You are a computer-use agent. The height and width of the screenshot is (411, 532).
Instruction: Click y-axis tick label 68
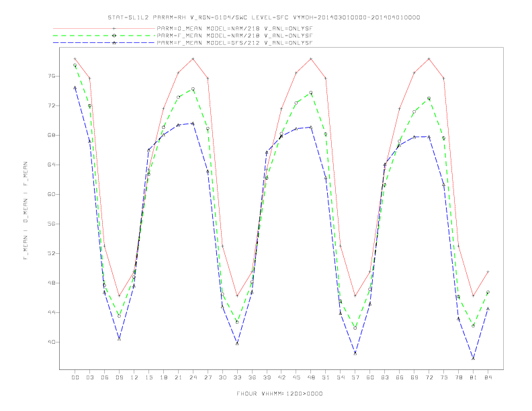pyautogui.click(x=51, y=135)
